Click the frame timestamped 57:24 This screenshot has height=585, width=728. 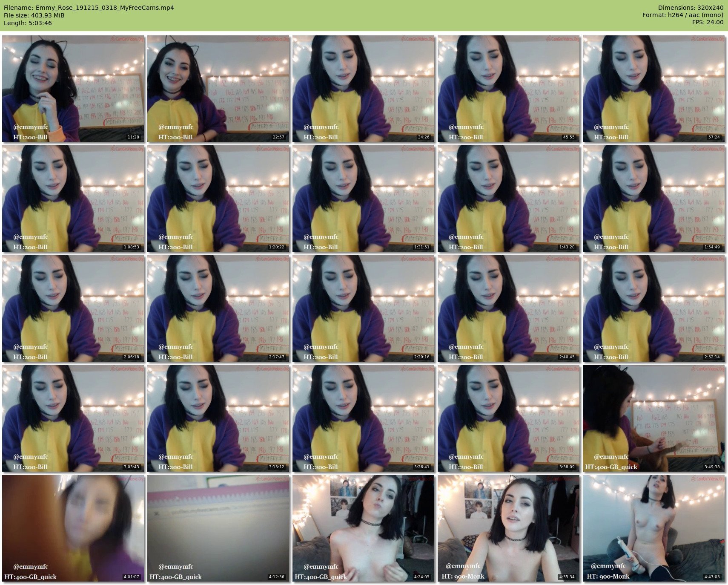[653, 89]
